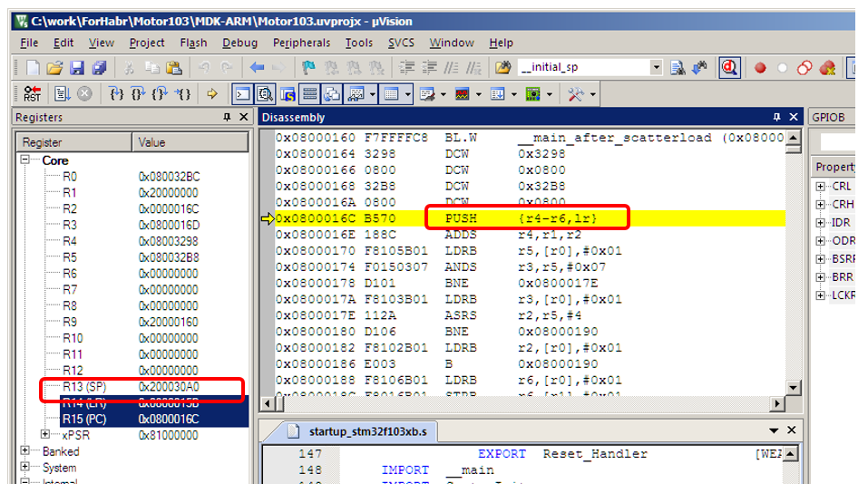The image size is (868, 493).
Task: Click the Value column header
Action: click(x=190, y=142)
